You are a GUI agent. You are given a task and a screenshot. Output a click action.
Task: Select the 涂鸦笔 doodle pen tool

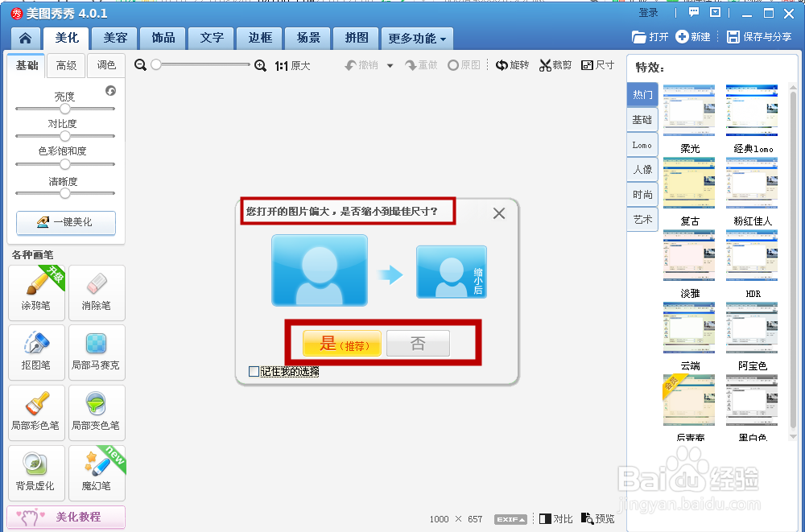pos(36,293)
